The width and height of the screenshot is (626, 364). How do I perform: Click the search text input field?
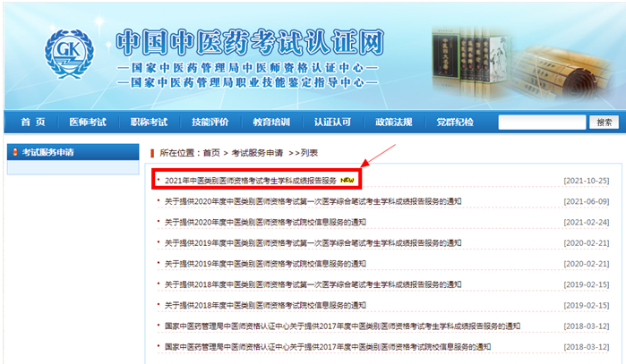click(x=542, y=123)
